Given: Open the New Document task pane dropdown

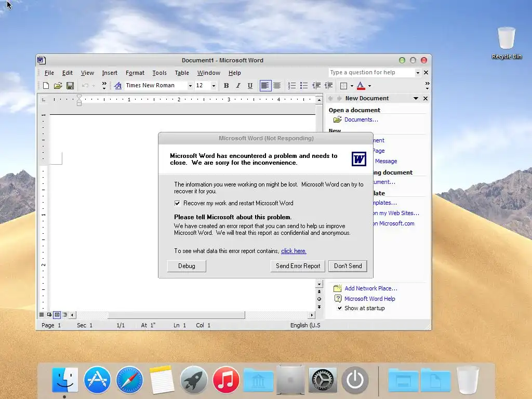Looking at the screenshot, I should 416,98.
